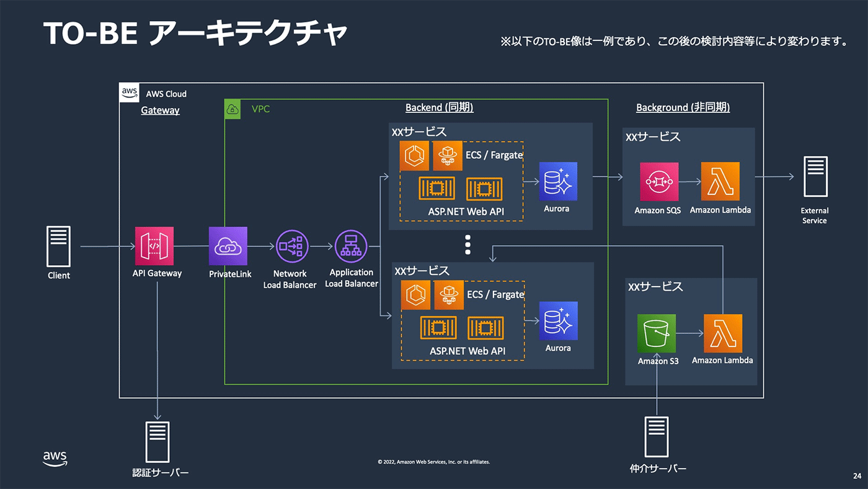Screen dimensions: 868x489
Task: Click the Fargate icon in lower service
Action: pos(449,295)
